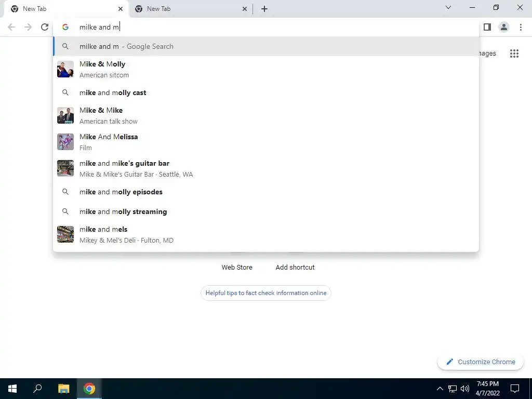Click the browser forward arrow
This screenshot has height=399, width=532.
tap(28, 27)
